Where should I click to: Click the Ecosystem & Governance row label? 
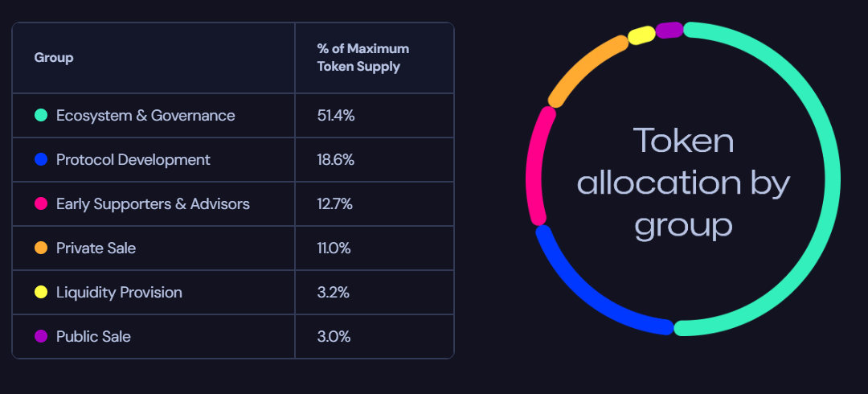(145, 116)
